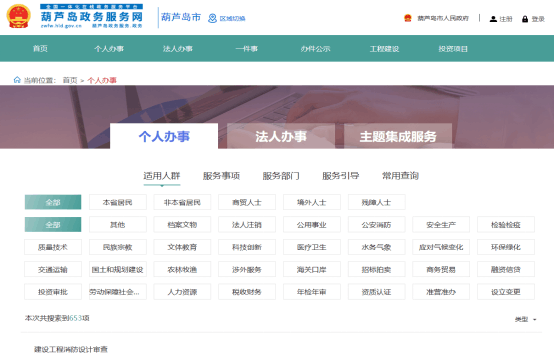The height and width of the screenshot is (364, 554).
Task: Switch to the large 法人办事 banner tab
Action: coord(281,136)
